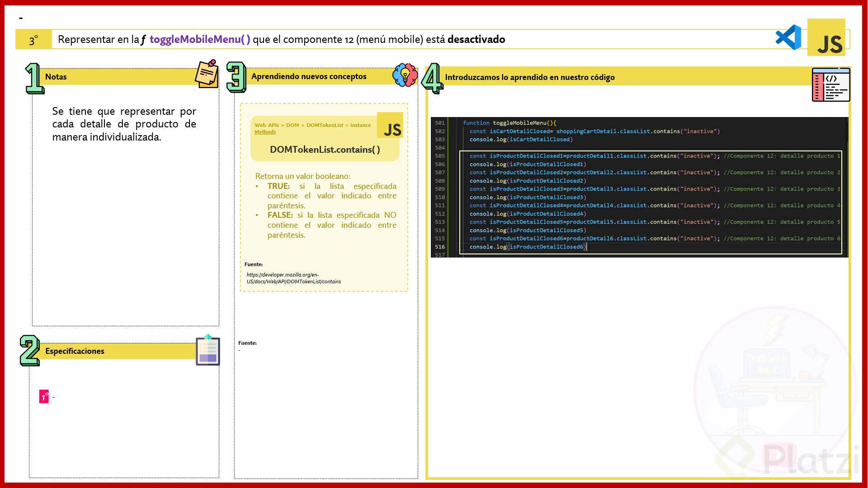
Task: Click the note text about detalle de producto
Action: [x=124, y=124]
